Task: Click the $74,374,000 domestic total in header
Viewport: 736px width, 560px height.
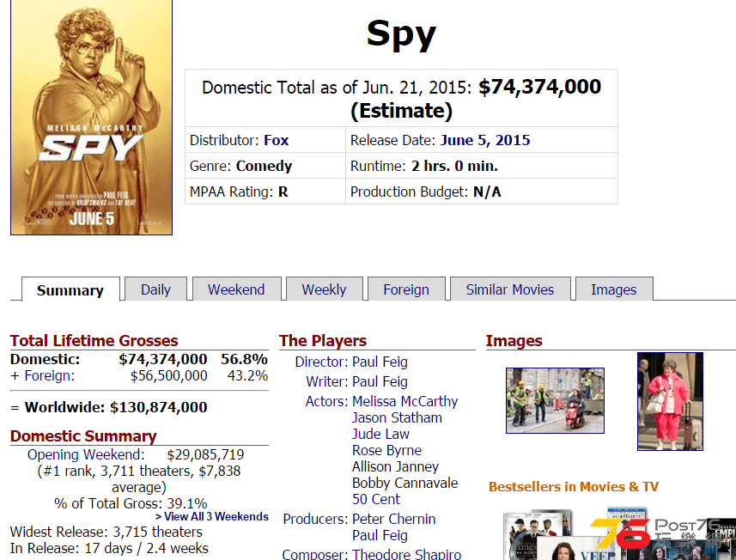Action: coord(540,87)
